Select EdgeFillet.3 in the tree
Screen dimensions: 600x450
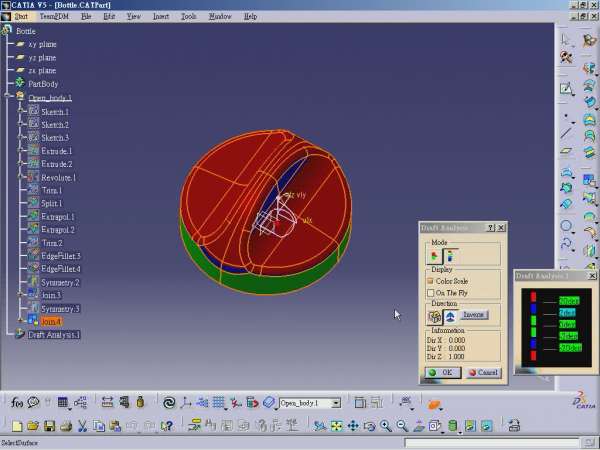click(x=61, y=256)
